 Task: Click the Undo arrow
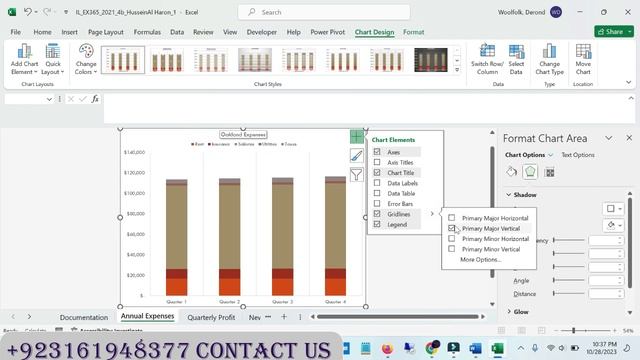click(x=27, y=12)
